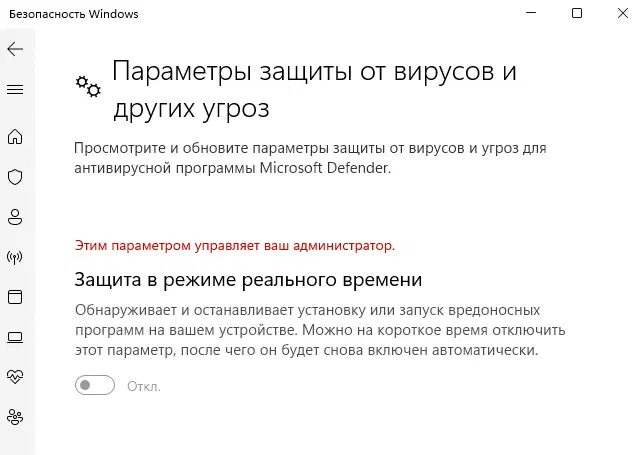
Task: Toggle real-time protection switch
Action: (95, 386)
